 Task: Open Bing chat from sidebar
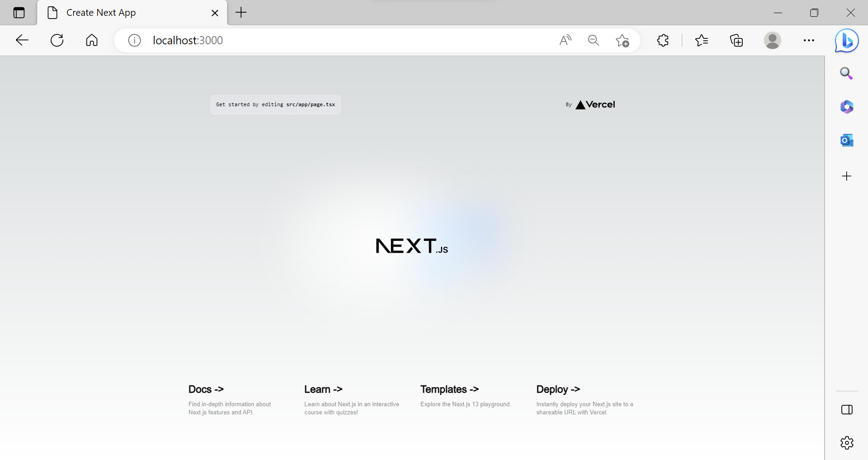coord(847,41)
